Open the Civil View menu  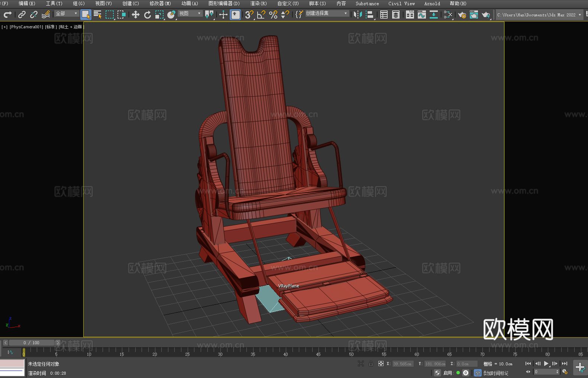click(x=401, y=3)
